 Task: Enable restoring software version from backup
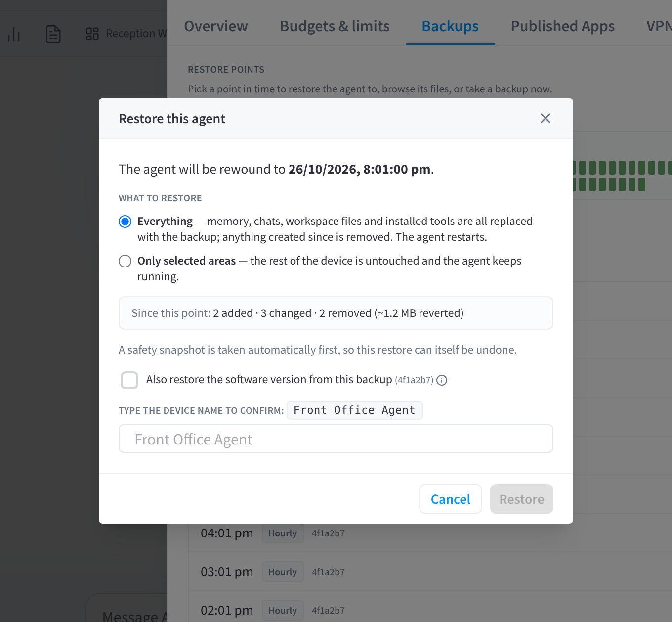pos(129,380)
